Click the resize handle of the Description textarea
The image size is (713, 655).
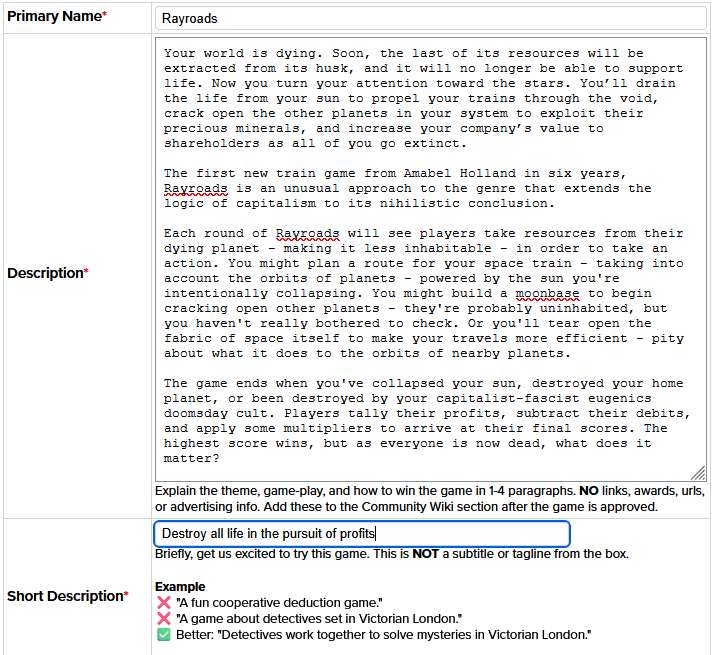click(x=698, y=474)
